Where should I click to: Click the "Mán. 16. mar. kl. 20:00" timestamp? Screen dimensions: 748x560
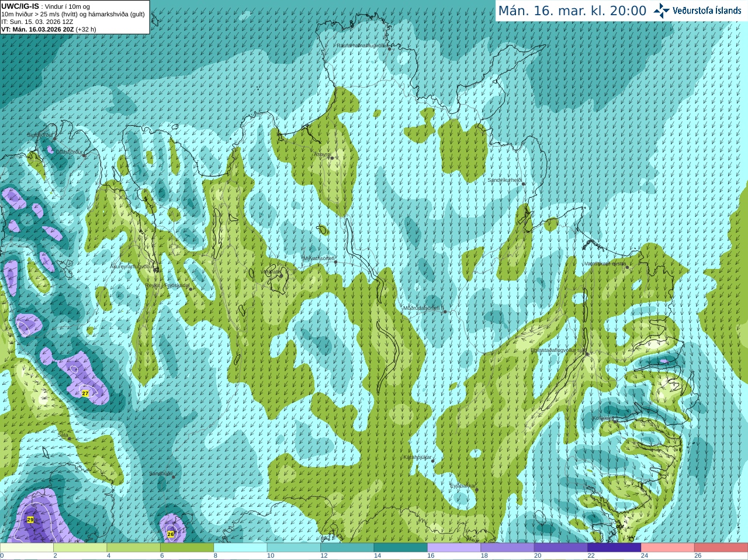click(x=572, y=11)
